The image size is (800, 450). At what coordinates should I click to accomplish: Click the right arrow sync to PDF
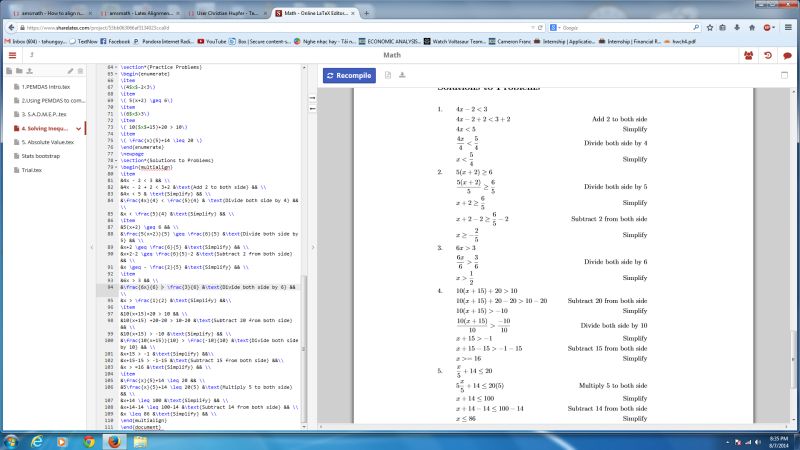point(312,97)
